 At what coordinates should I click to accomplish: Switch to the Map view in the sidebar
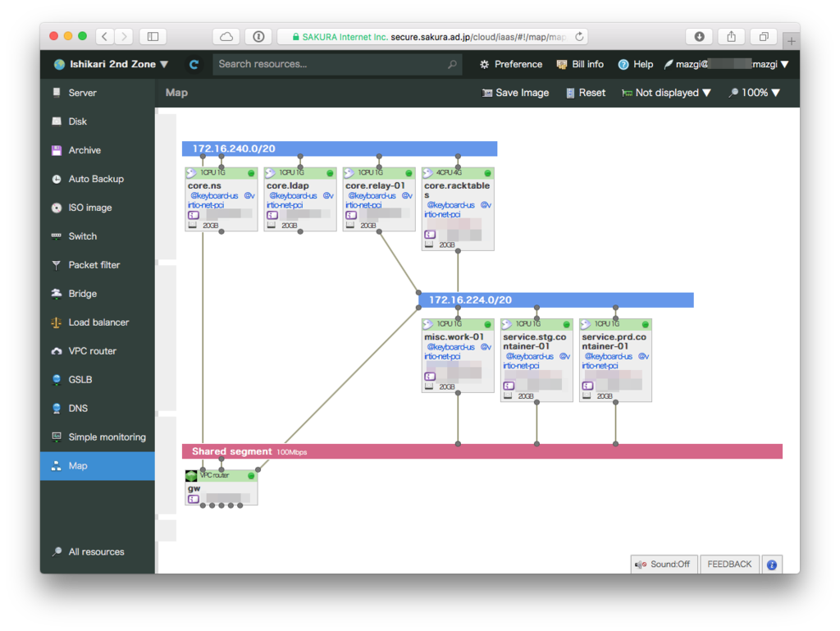[77, 465]
